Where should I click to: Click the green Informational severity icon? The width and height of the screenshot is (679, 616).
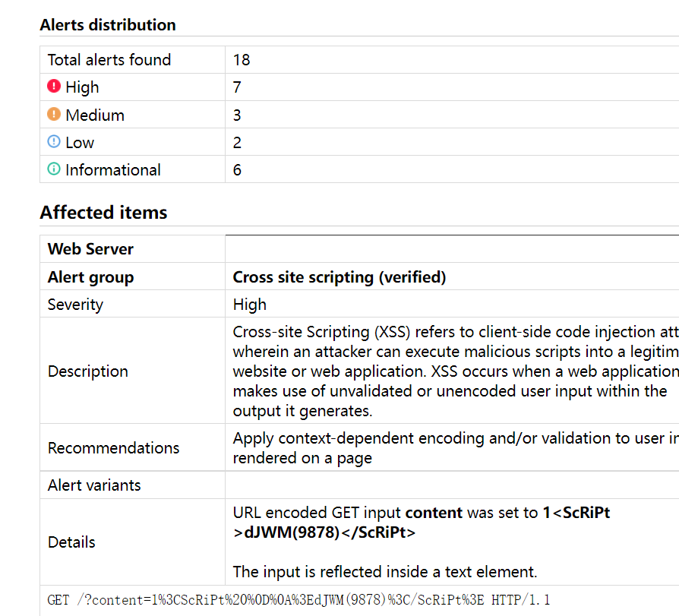(x=54, y=169)
